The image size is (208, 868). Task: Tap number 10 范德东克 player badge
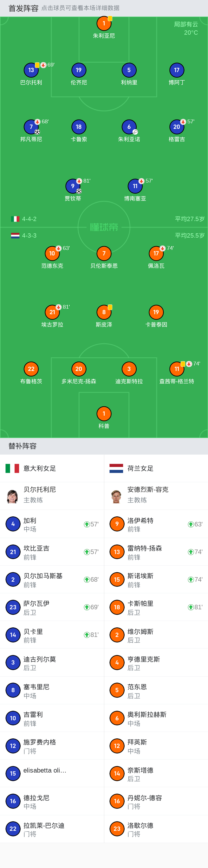52,253
